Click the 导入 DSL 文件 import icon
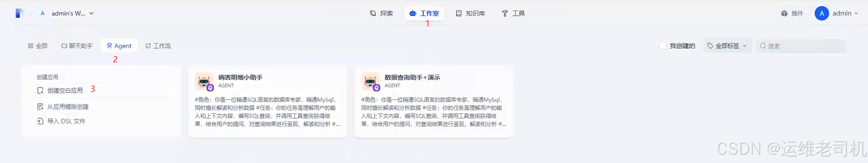The height and width of the screenshot is (163, 868). (x=40, y=121)
